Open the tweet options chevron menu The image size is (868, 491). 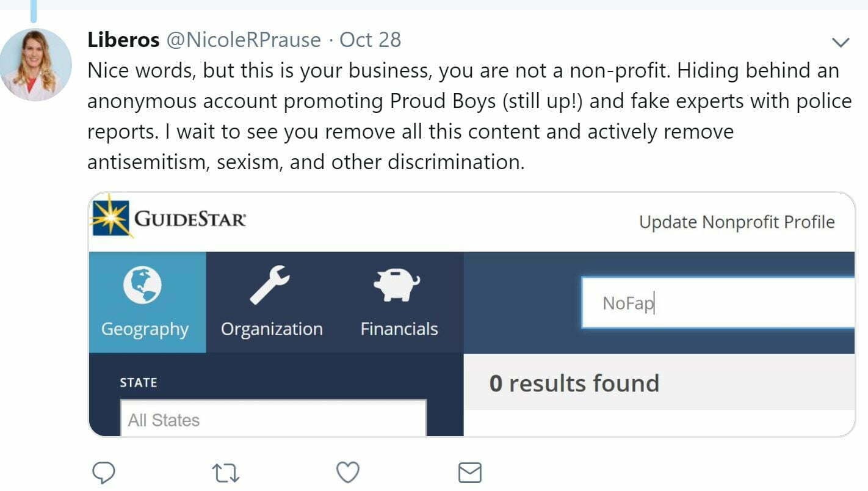pos(841,42)
